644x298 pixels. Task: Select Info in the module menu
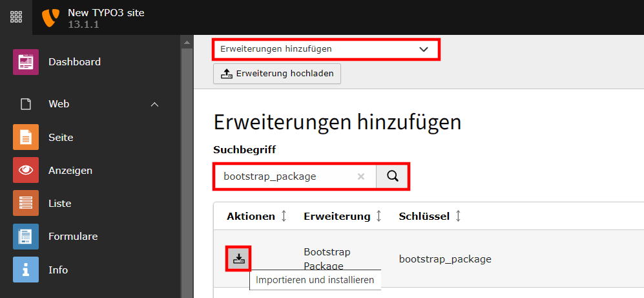pyautogui.click(x=58, y=270)
